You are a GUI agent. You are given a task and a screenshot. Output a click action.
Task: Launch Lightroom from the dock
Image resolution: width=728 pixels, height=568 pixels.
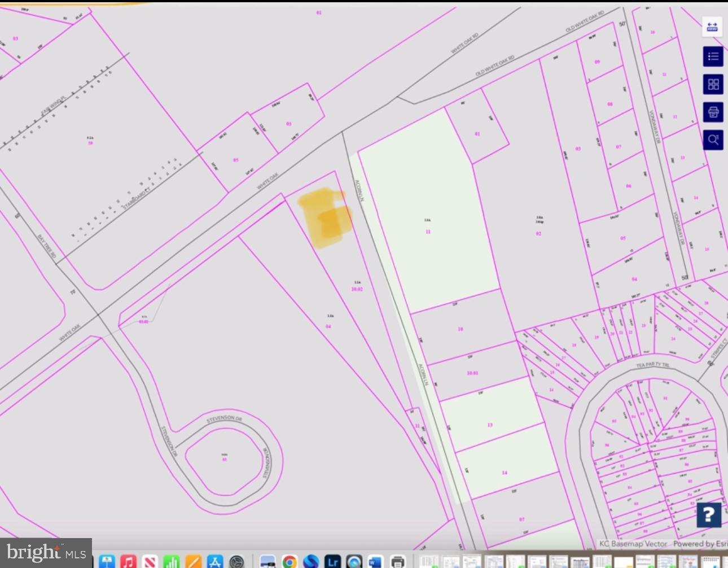point(332,561)
